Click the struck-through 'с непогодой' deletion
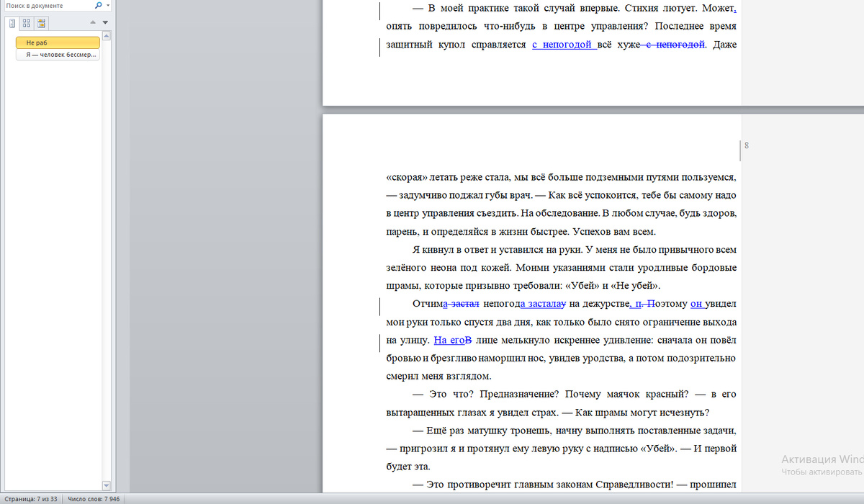 pyautogui.click(x=673, y=45)
